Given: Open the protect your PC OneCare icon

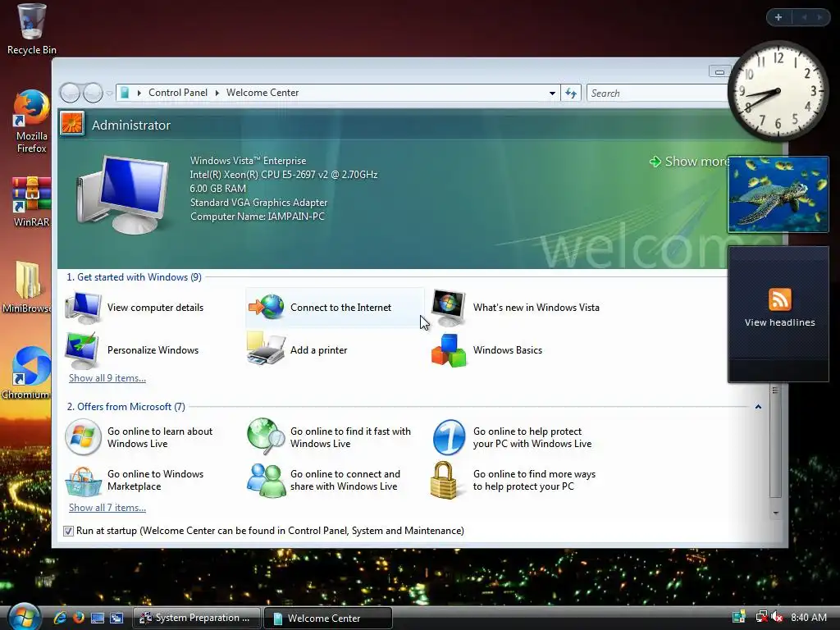Looking at the screenshot, I should click(449, 437).
